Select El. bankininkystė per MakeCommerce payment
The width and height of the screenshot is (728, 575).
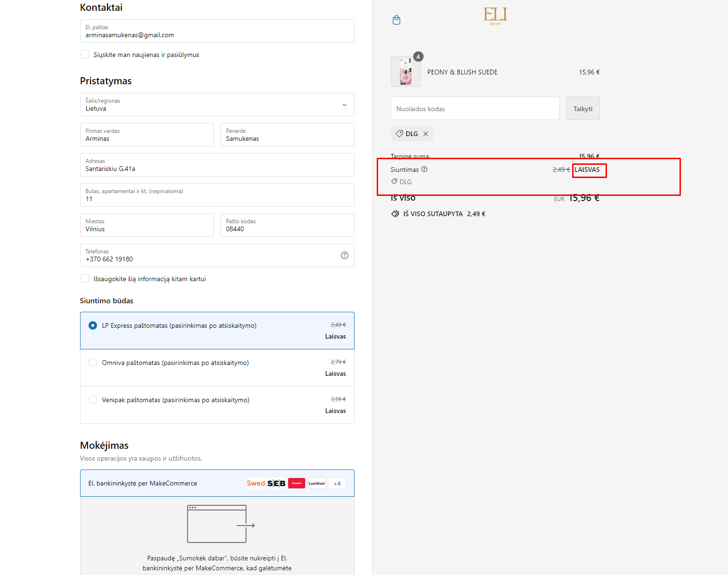point(143,483)
